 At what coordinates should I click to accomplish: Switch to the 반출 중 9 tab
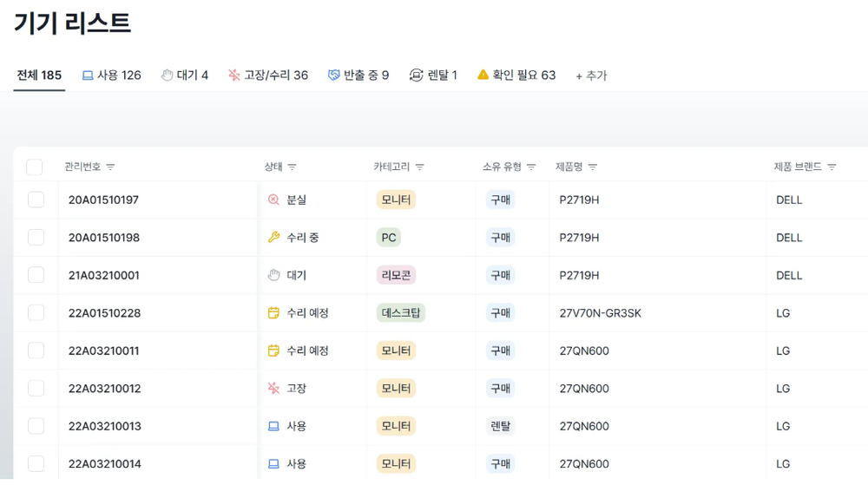[x=358, y=75]
